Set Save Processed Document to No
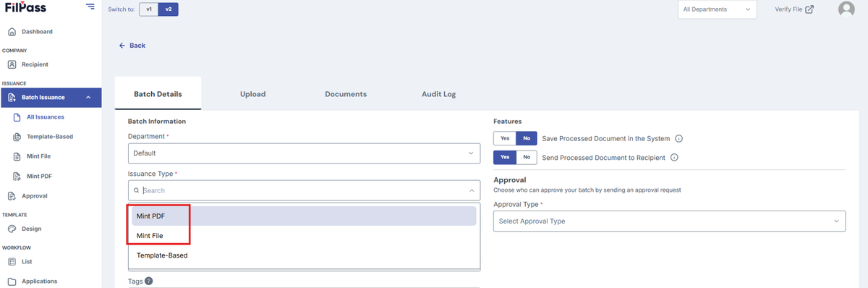The height and width of the screenshot is (288, 868). click(x=526, y=138)
